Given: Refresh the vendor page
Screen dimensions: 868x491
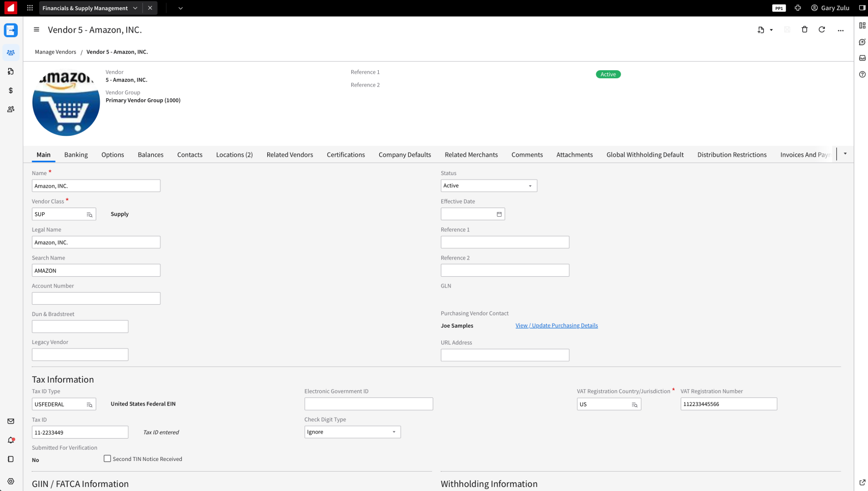Looking at the screenshot, I should [x=822, y=30].
